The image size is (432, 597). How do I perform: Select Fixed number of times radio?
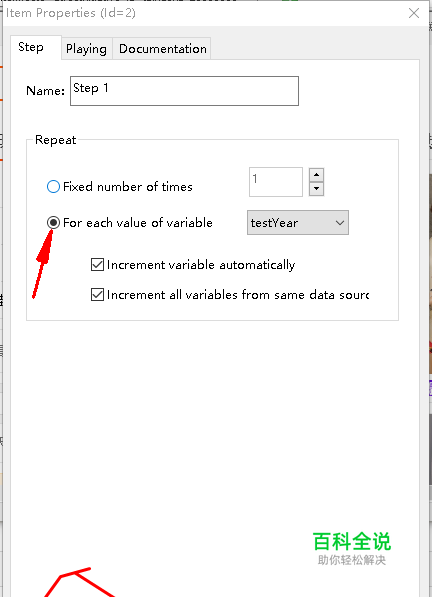tap(53, 187)
